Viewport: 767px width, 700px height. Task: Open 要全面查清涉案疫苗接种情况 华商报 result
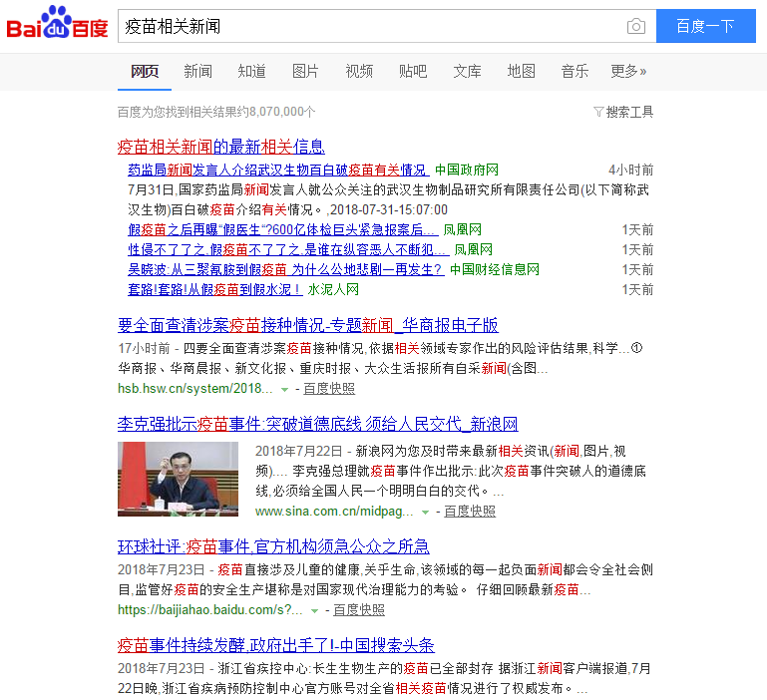click(x=307, y=325)
